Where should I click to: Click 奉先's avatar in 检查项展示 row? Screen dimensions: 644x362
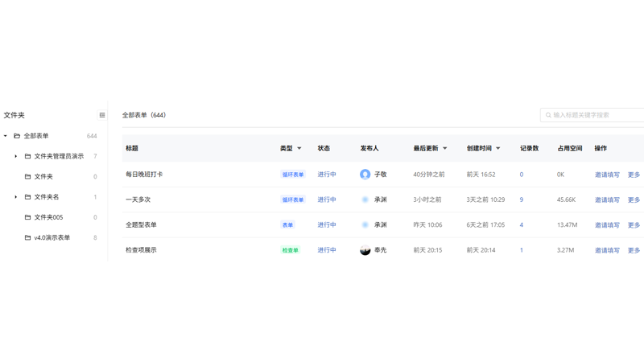(x=365, y=250)
